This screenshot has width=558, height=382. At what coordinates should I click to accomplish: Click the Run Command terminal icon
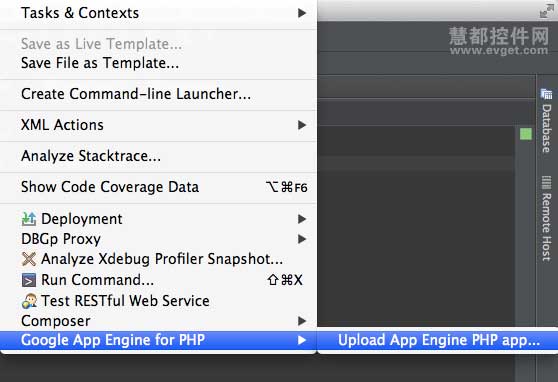click(x=28, y=280)
